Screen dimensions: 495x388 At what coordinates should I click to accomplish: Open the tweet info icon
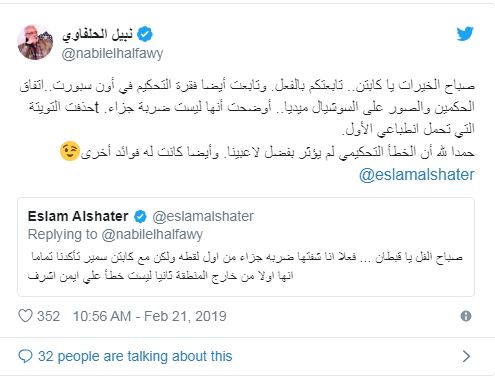point(466,316)
